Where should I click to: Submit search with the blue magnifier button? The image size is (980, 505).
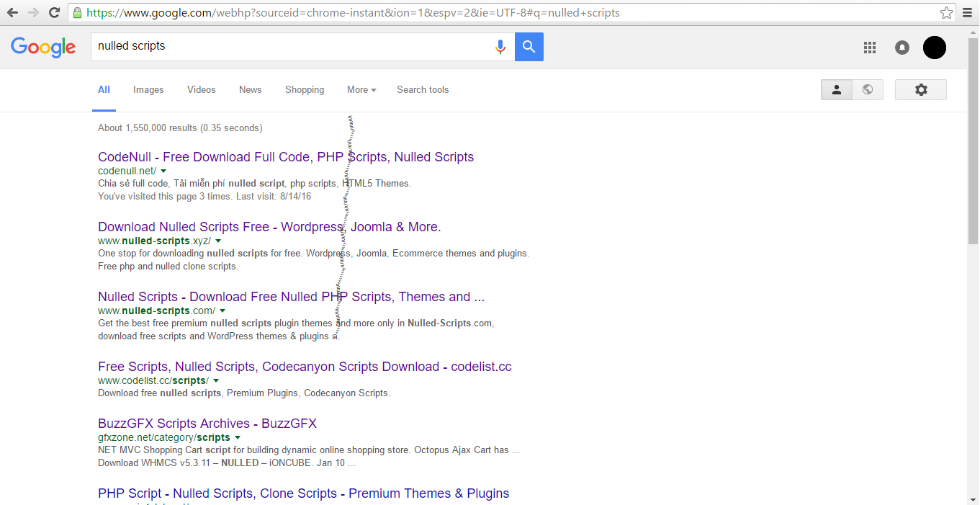point(529,47)
